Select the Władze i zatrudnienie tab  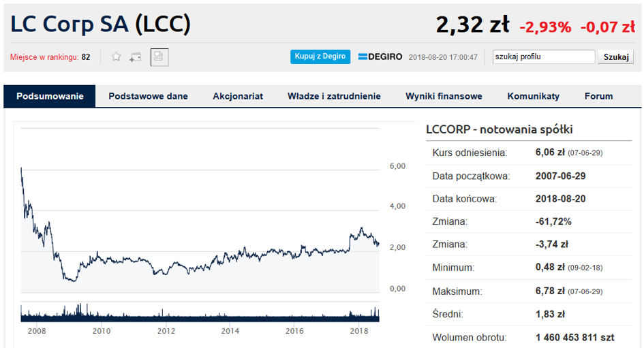click(334, 96)
